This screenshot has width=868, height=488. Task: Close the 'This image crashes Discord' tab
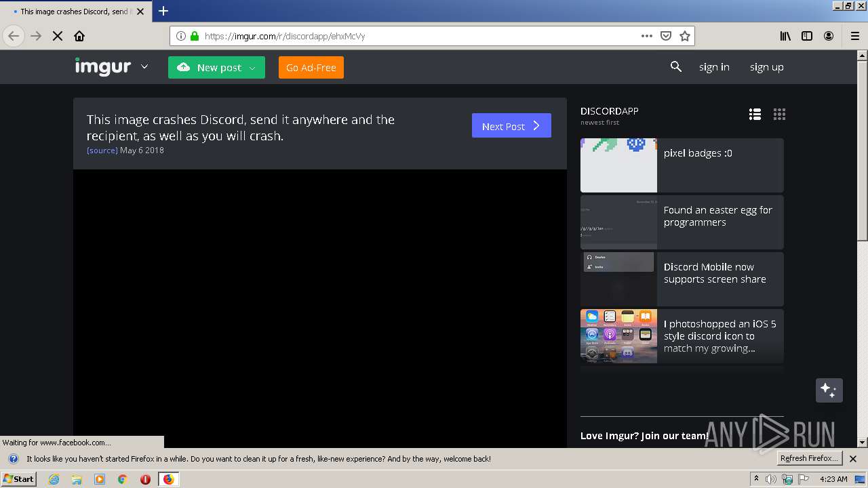pos(140,12)
